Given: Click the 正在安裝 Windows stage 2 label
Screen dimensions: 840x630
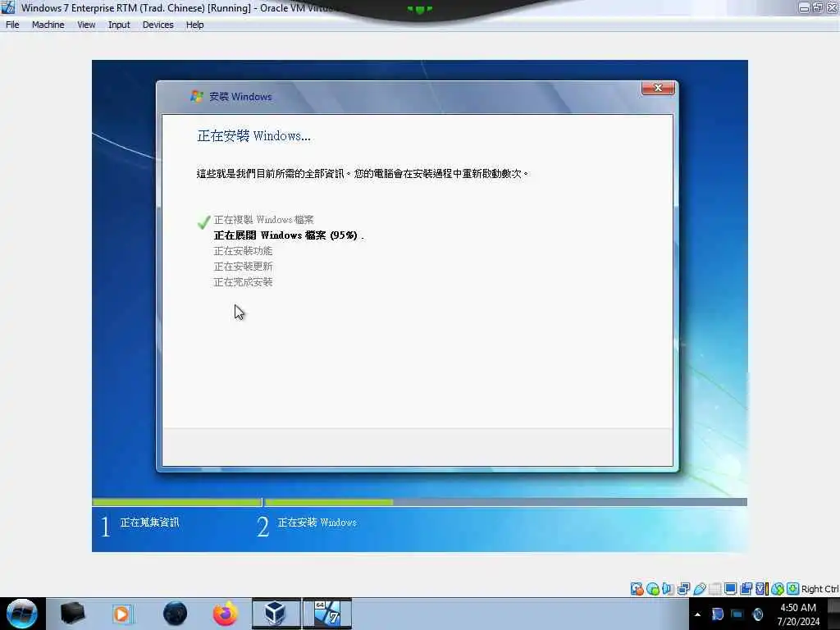Looking at the screenshot, I should tap(317, 523).
